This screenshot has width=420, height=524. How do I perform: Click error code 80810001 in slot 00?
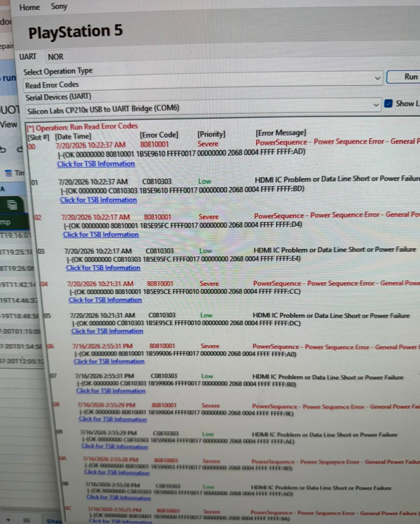coord(154,144)
